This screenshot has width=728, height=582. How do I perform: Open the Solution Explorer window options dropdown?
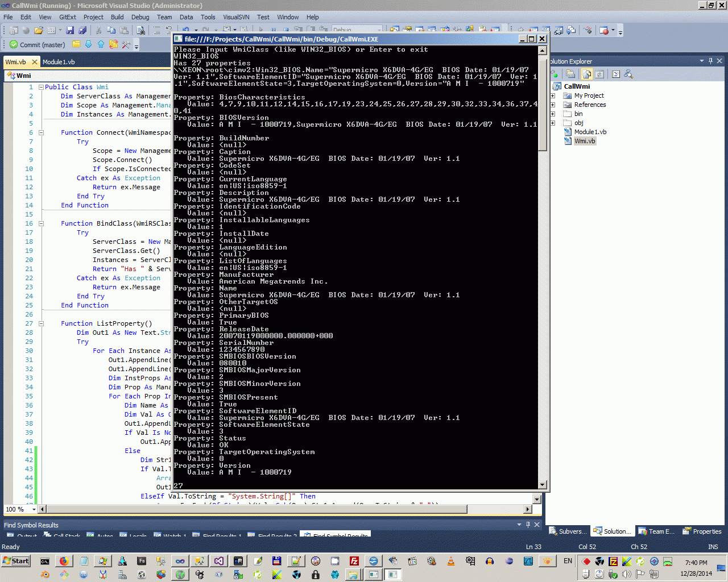point(702,61)
